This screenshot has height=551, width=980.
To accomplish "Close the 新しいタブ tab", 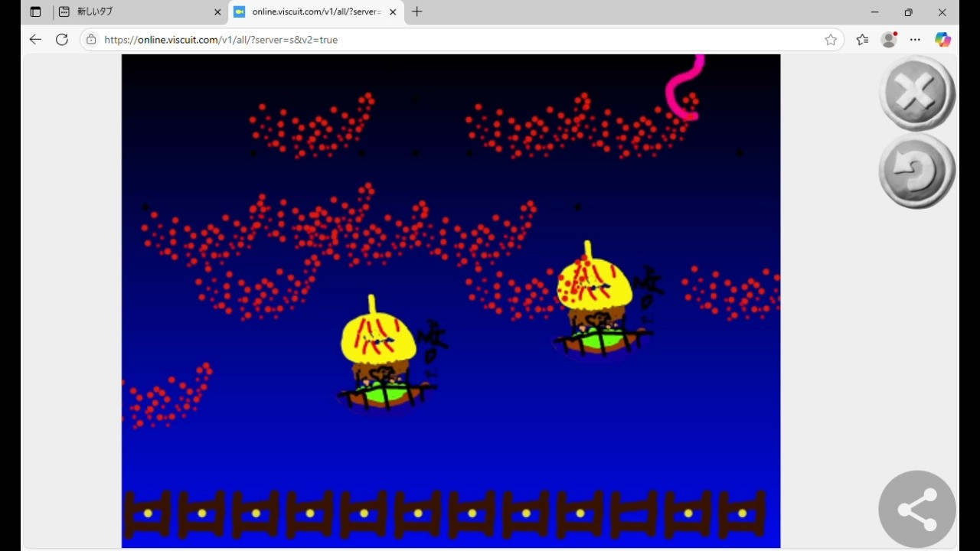I will [x=217, y=12].
